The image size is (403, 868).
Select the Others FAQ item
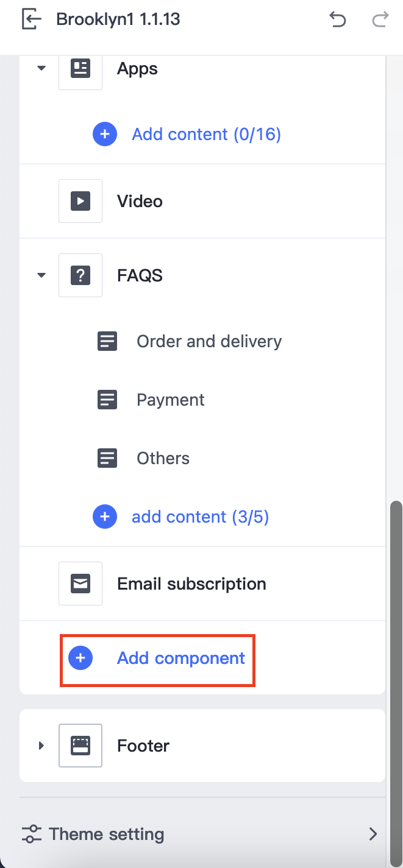pyautogui.click(x=163, y=458)
